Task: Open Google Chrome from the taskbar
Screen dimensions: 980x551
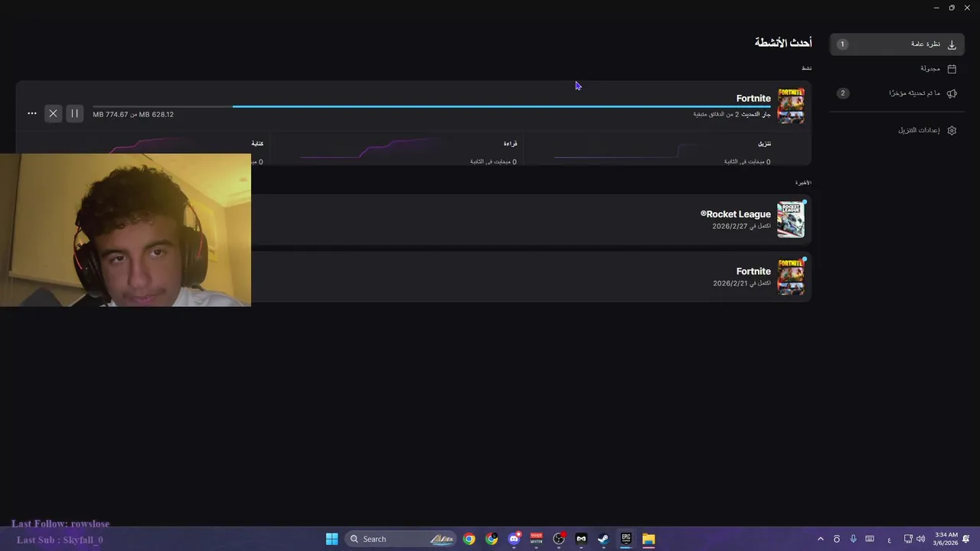Action: (x=469, y=539)
